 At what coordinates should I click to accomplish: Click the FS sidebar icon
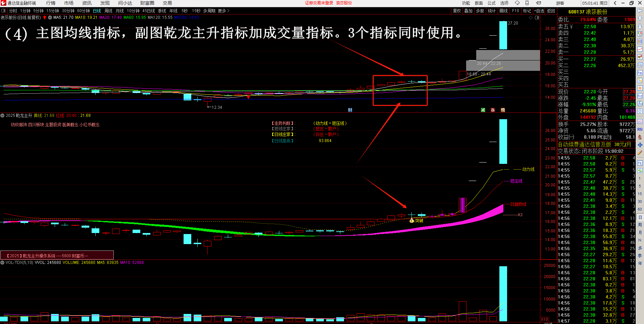640,163
